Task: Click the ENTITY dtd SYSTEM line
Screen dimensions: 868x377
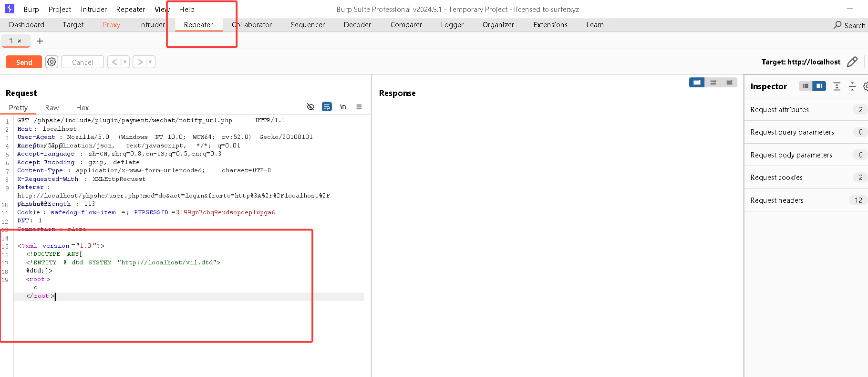Action: pos(123,262)
